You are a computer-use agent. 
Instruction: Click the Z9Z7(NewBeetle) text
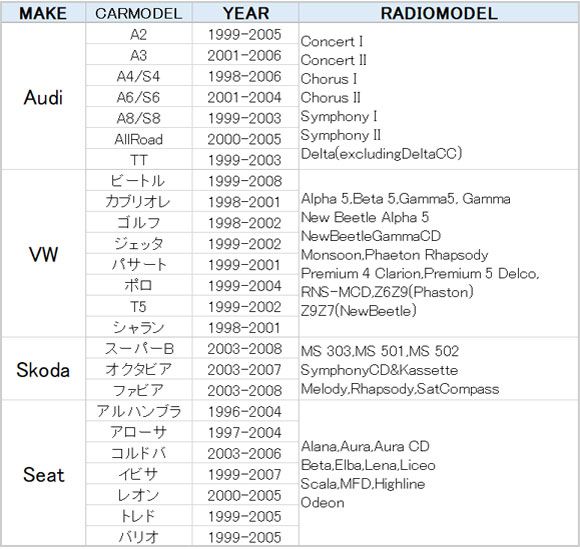[358, 311]
